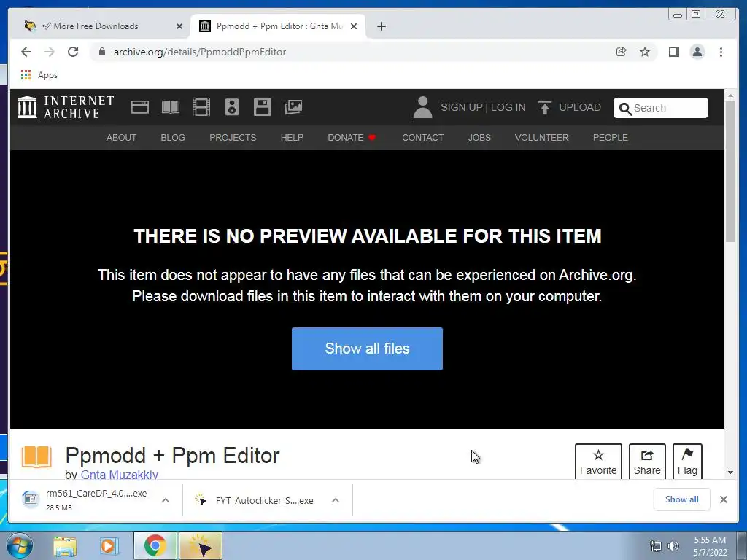Show all downloads
747x560 pixels.
coord(681,499)
